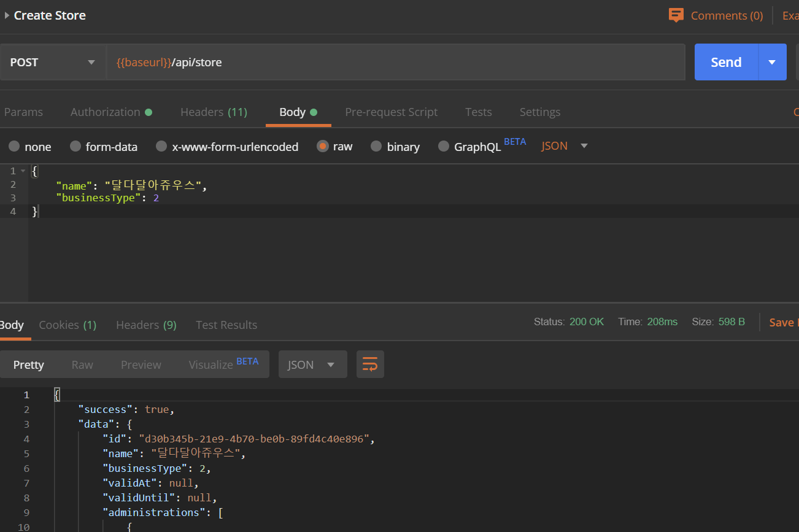Expand the Create Store request title arrow
The height and width of the screenshot is (532, 799).
(x=7, y=15)
